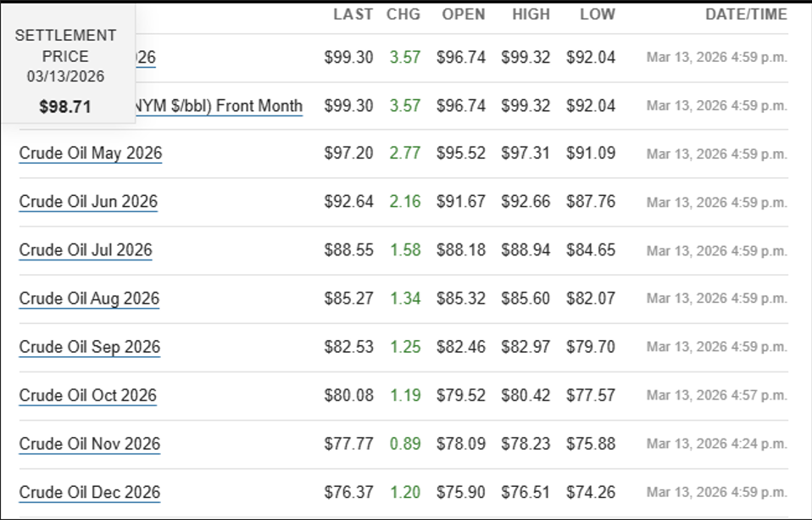Sort the table by the HIGH column

coord(530,14)
